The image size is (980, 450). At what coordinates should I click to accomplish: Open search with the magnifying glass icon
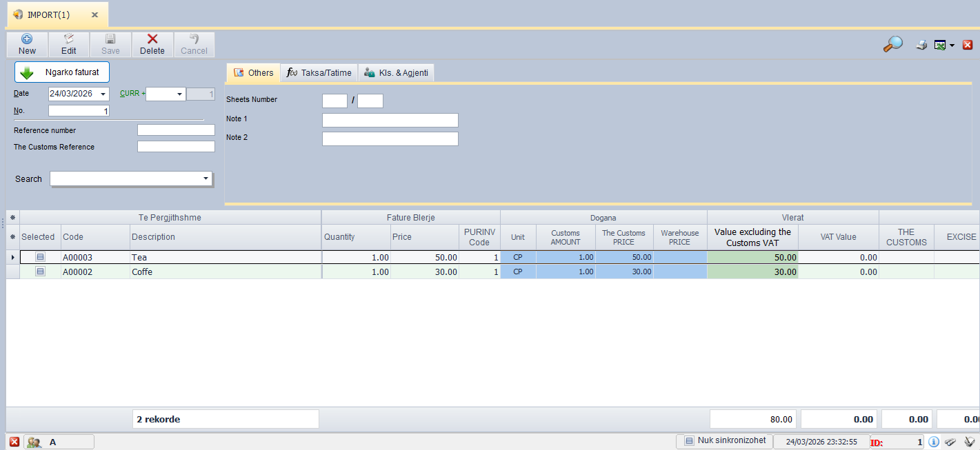tap(892, 45)
